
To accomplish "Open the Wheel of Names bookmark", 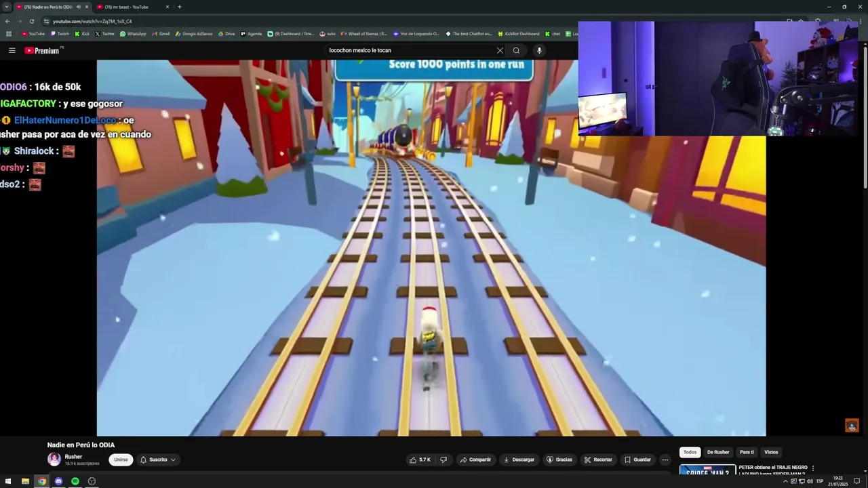I will pyautogui.click(x=364, y=33).
